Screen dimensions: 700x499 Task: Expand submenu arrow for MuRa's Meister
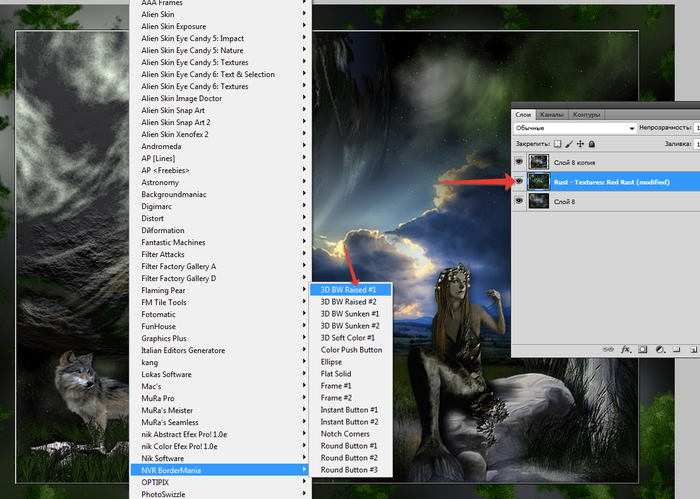(x=304, y=410)
